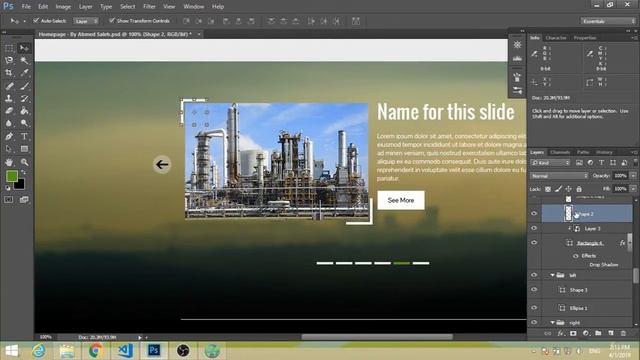Click the left arrow slider button
640x360 pixels.
(162, 164)
